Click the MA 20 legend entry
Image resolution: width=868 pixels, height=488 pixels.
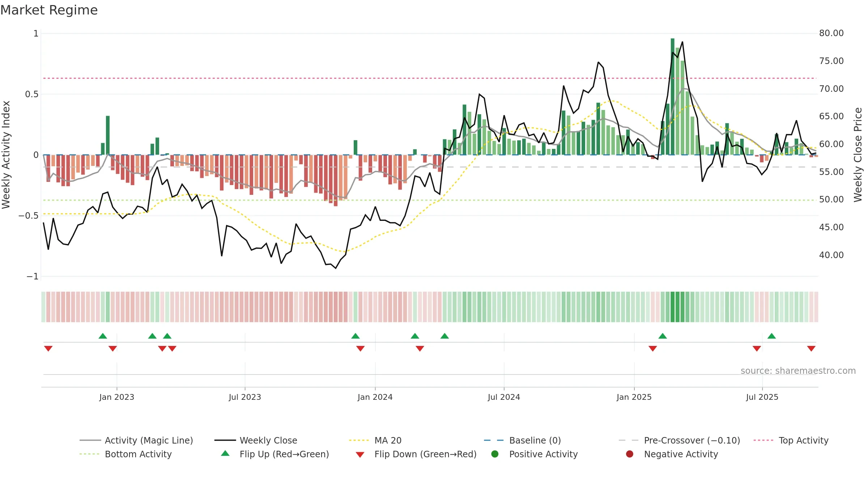click(x=375, y=440)
